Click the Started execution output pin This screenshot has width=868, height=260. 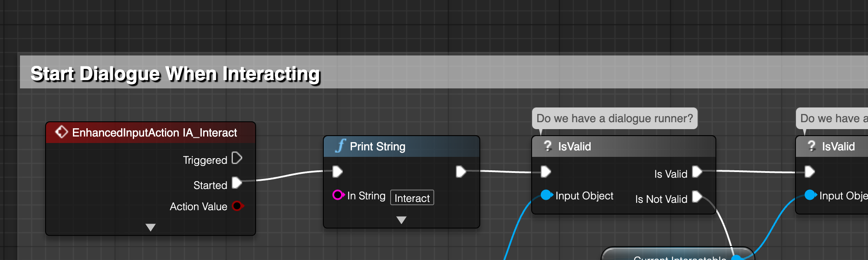237,183
